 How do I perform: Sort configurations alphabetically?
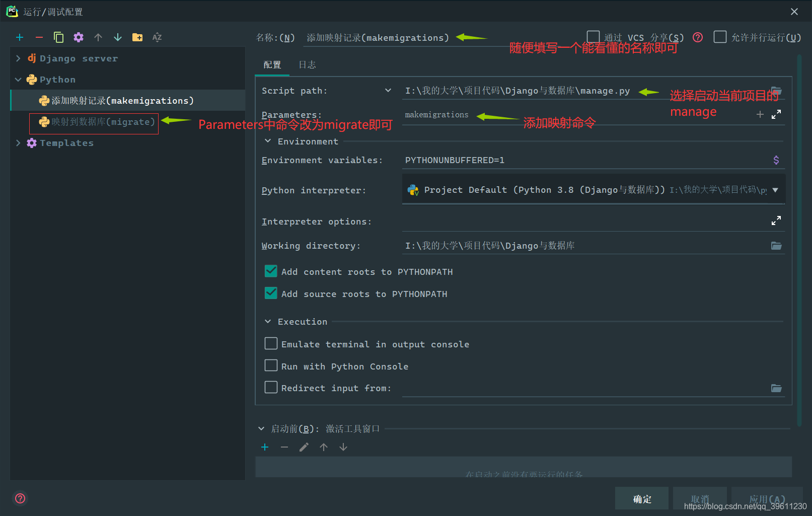(x=157, y=37)
